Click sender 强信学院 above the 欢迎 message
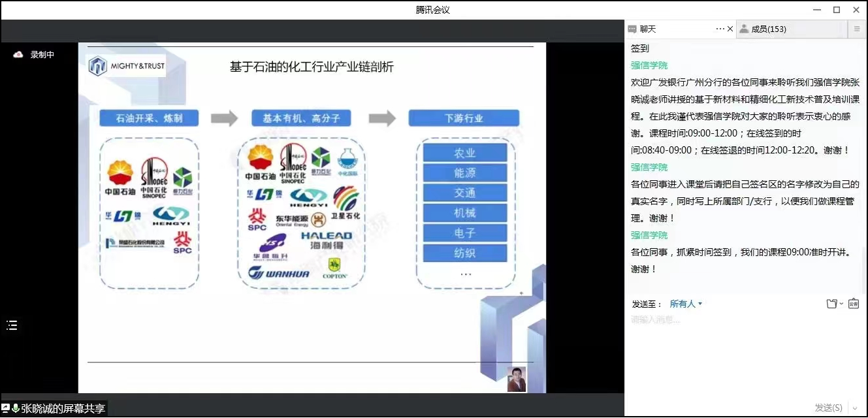This screenshot has height=418, width=868. point(649,65)
